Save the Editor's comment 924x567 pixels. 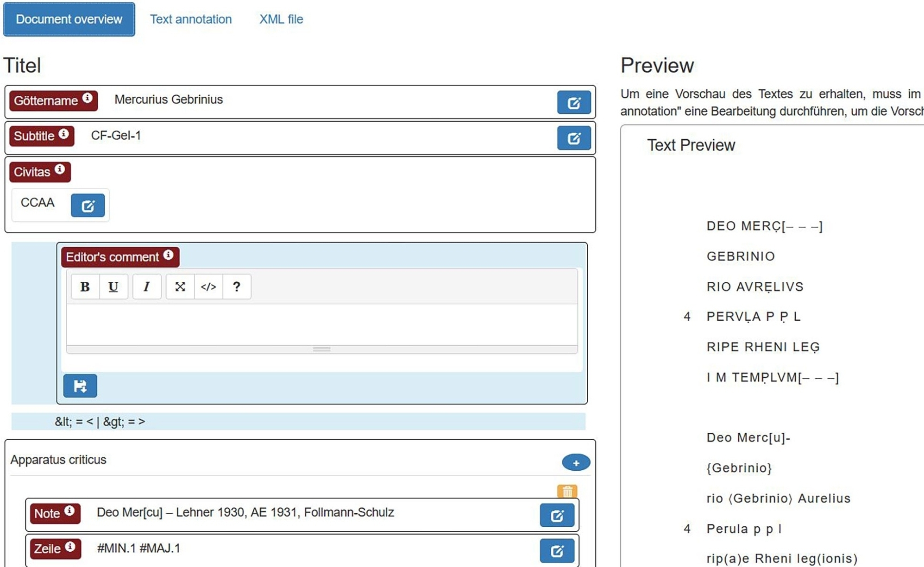(x=80, y=386)
